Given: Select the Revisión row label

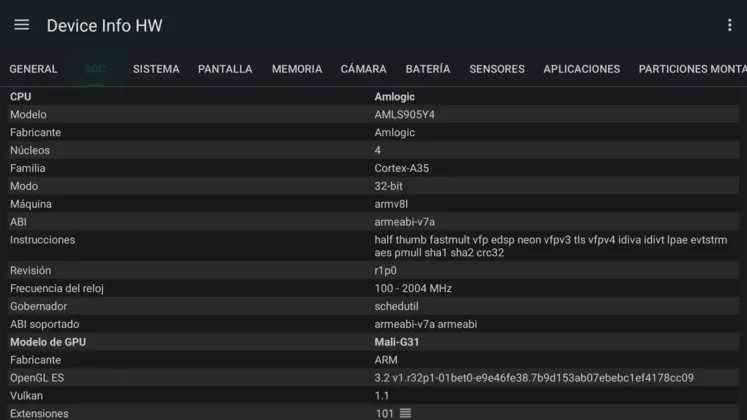Looking at the screenshot, I should coord(30,270).
